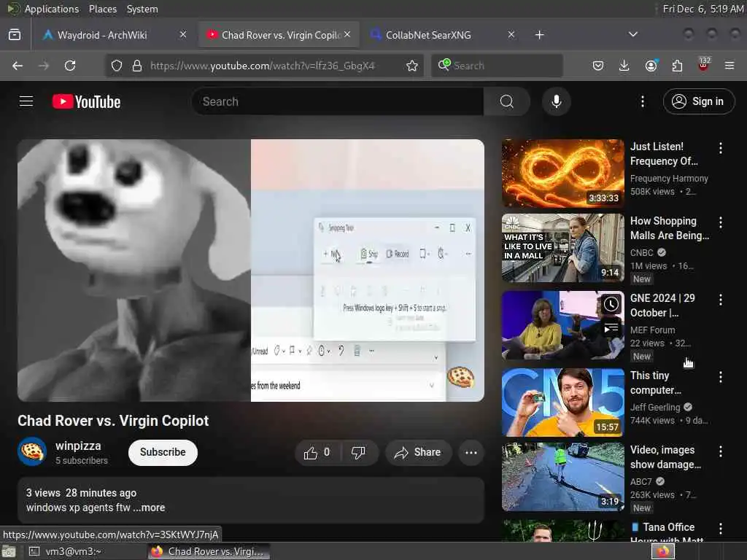747x560 pixels.
Task: Open winpizza channel name link
Action: 78,446
